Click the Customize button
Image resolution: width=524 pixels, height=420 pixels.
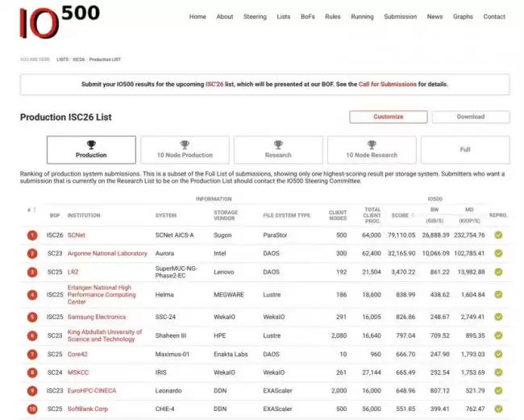389,117
